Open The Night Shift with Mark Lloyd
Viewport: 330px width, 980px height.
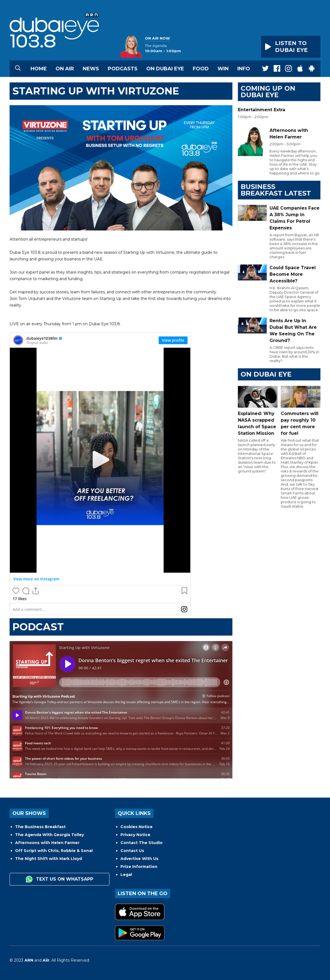pos(49,858)
